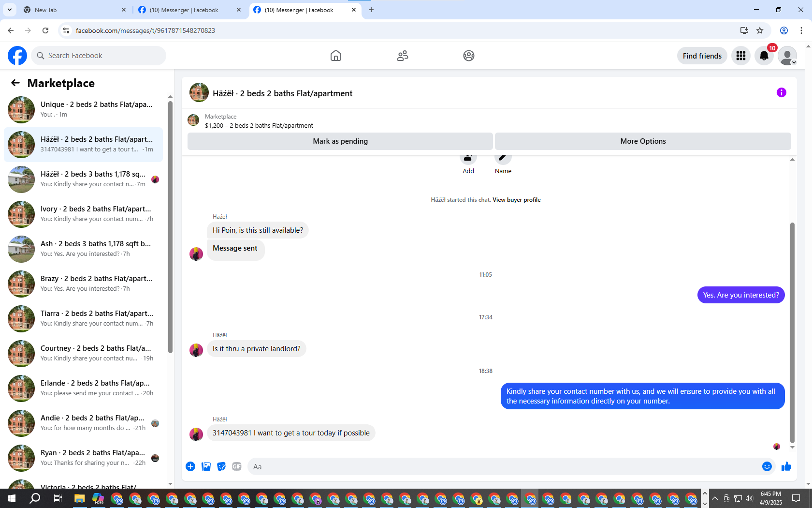Open the Brazy 2 beds 2 baths chat
The width and height of the screenshot is (812, 508).
pos(83,284)
